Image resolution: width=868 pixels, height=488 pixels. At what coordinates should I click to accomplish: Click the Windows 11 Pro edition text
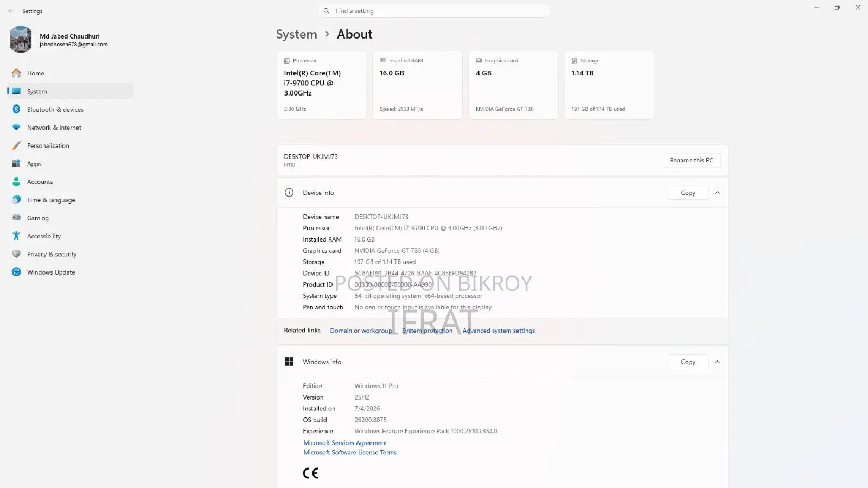click(x=376, y=386)
